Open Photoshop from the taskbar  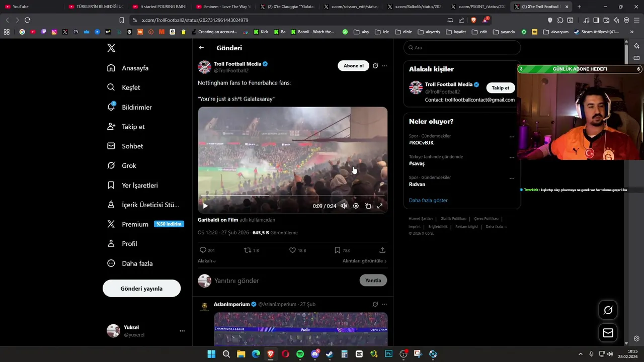[388, 354]
